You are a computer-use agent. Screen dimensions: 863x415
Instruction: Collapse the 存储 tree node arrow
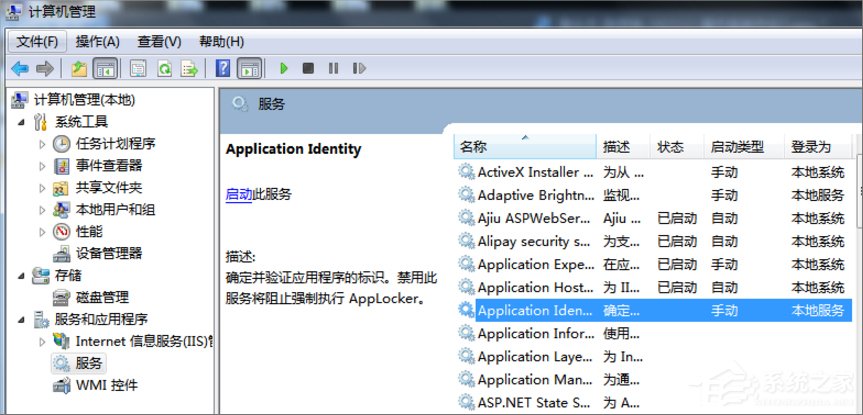coord(21,275)
